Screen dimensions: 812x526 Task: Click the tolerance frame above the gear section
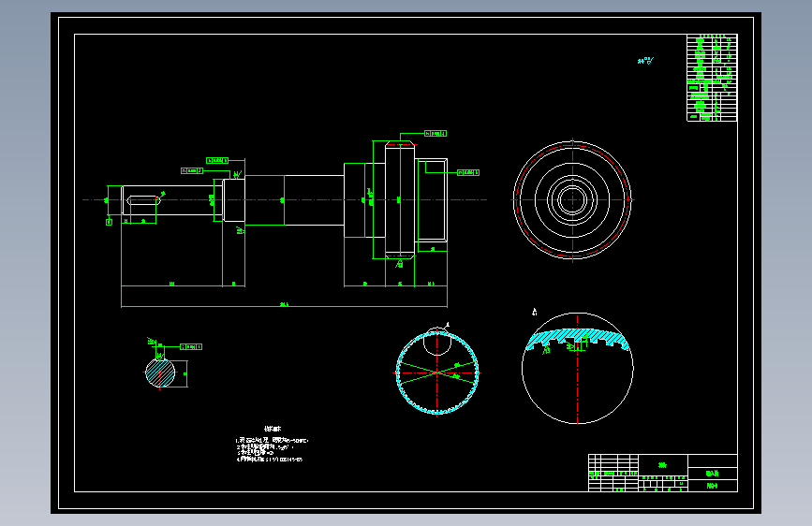[436, 134]
